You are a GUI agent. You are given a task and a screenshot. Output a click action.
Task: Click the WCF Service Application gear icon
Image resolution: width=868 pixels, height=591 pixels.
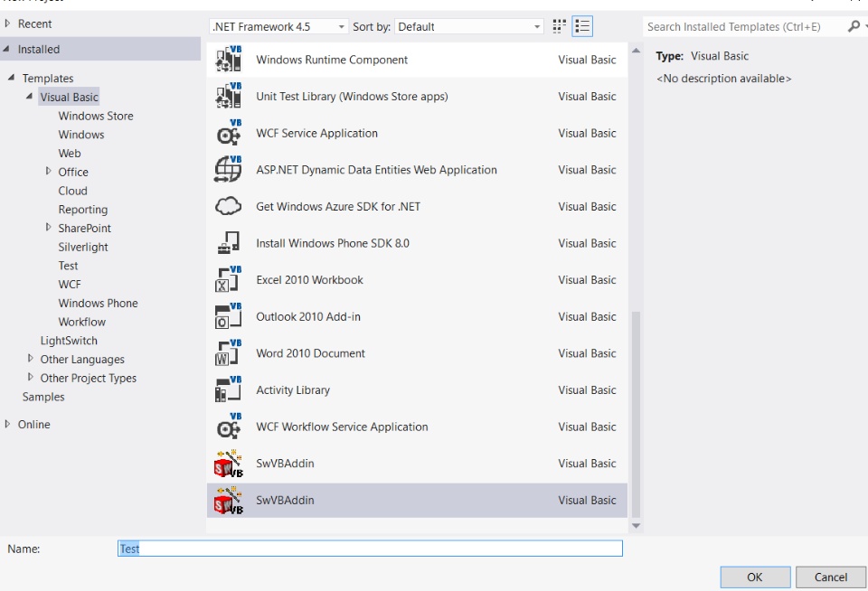coord(228,133)
